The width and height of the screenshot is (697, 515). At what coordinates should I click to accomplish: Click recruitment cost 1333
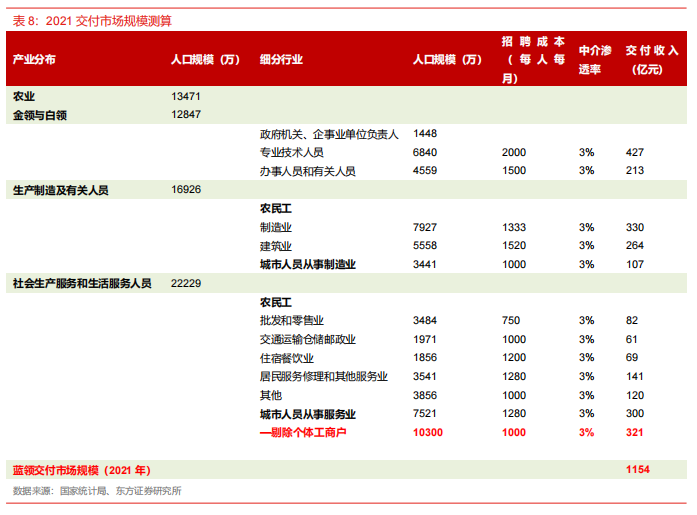(514, 228)
